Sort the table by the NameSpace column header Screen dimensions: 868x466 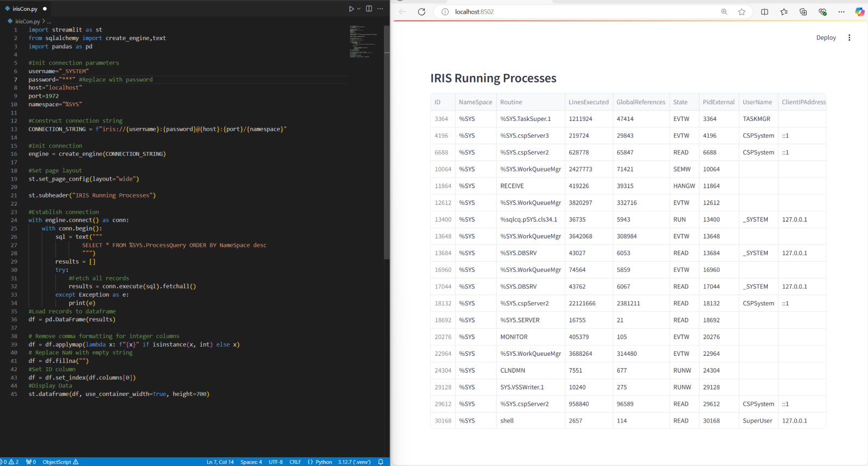476,102
